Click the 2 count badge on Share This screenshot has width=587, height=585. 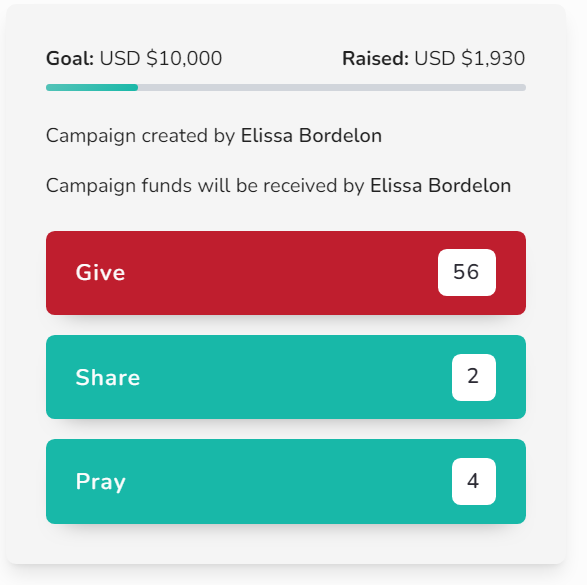474,377
